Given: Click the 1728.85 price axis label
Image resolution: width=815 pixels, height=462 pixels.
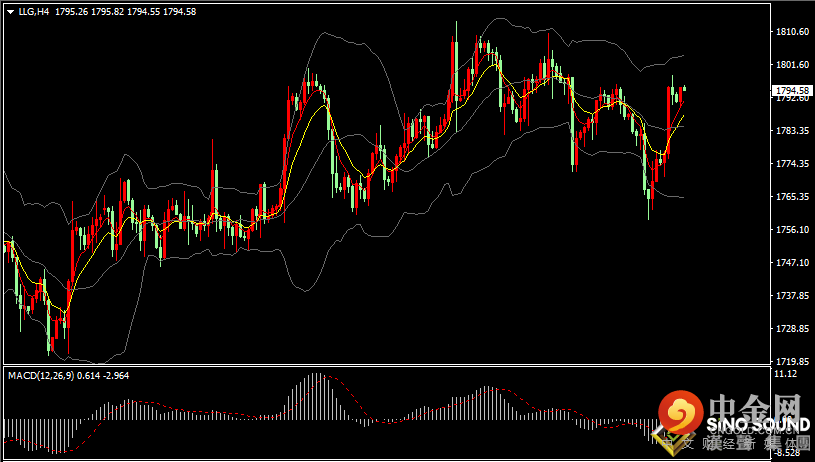Looking at the screenshot, I should coord(792,329).
